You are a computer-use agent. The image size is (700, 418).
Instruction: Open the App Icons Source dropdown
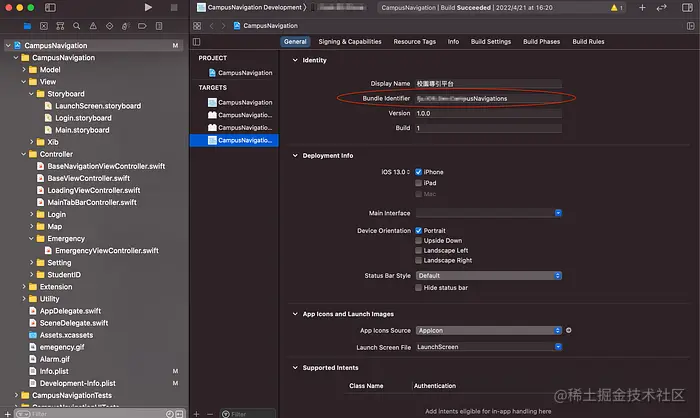point(488,330)
